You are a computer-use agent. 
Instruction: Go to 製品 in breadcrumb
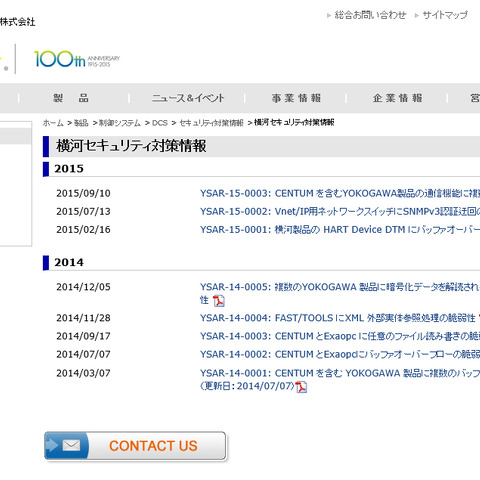[x=81, y=123]
